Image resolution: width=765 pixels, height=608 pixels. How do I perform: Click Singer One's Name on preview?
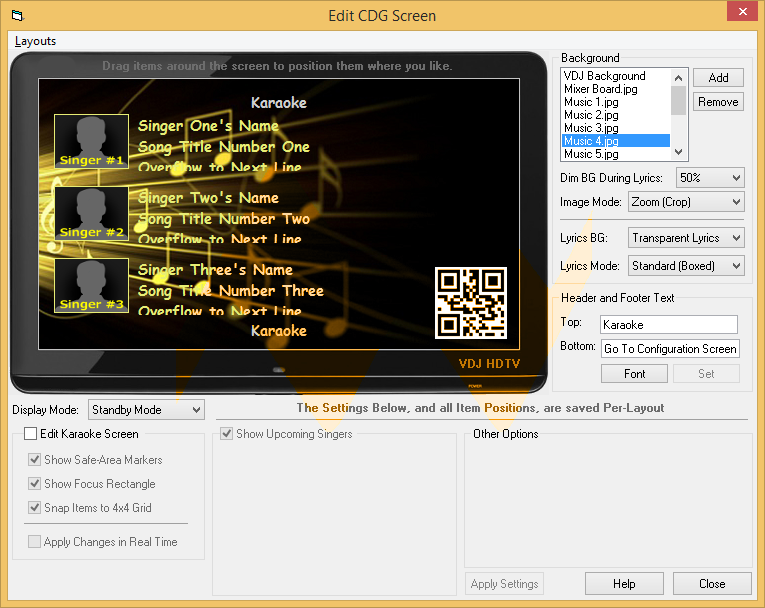pos(208,126)
